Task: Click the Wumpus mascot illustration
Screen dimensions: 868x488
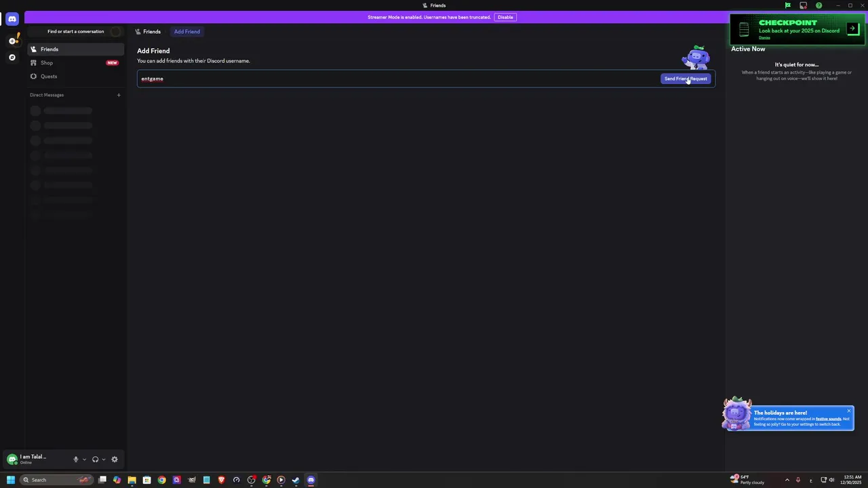Action: tap(696, 58)
